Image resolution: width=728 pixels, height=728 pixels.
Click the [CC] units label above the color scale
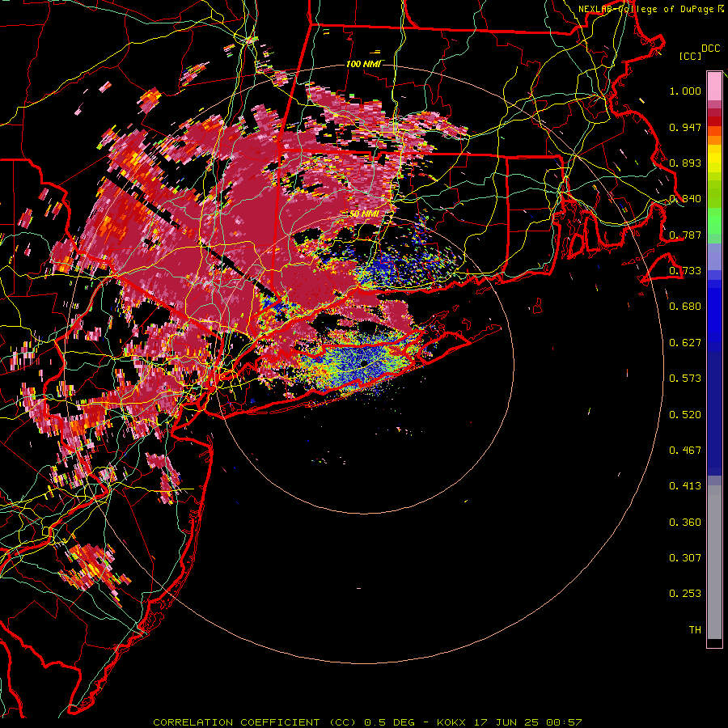690,56
